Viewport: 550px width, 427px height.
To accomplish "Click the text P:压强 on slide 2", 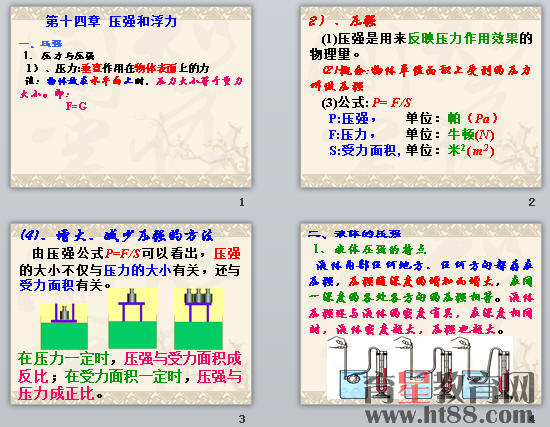I will [x=349, y=118].
